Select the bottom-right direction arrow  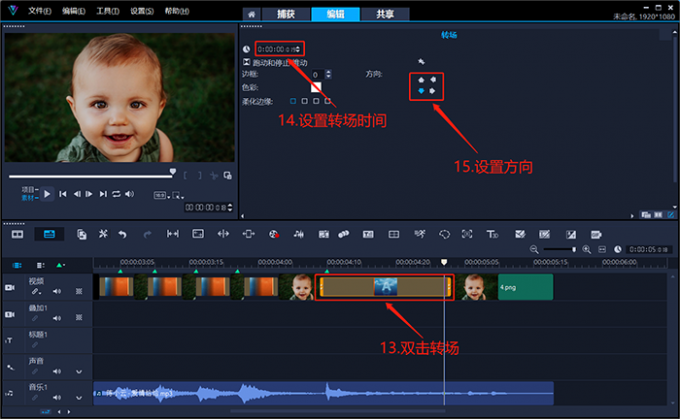pos(432,91)
